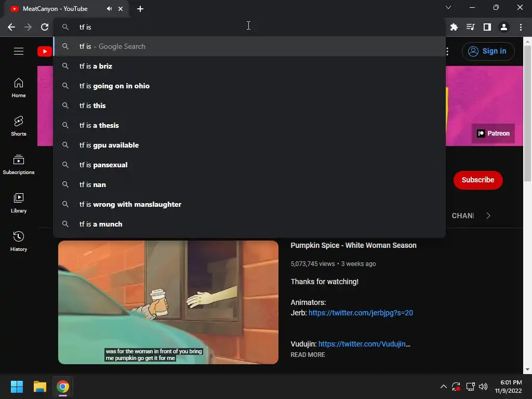Image resolution: width=532 pixels, height=399 pixels.
Task: Show hidden icons in the system tray
Action: 444,387
